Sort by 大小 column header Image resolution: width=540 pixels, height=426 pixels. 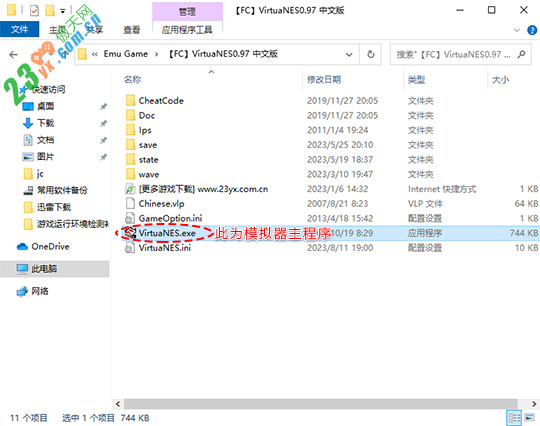click(500, 80)
